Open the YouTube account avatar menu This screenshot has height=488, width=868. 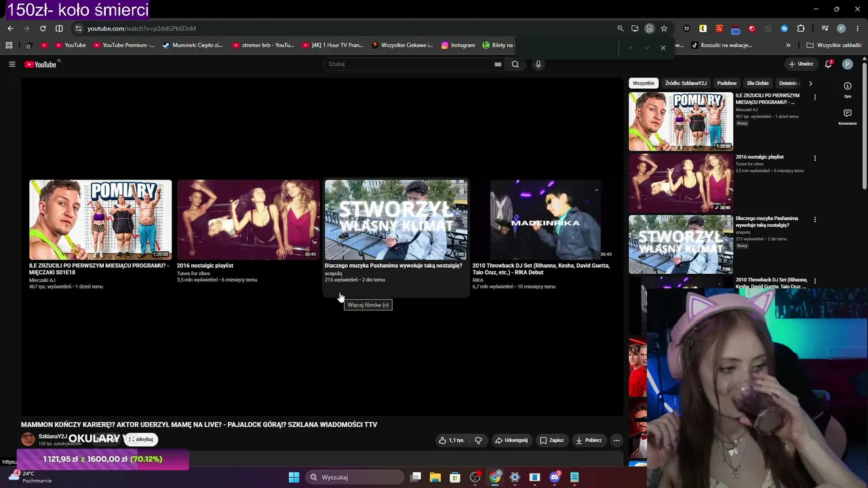[848, 64]
